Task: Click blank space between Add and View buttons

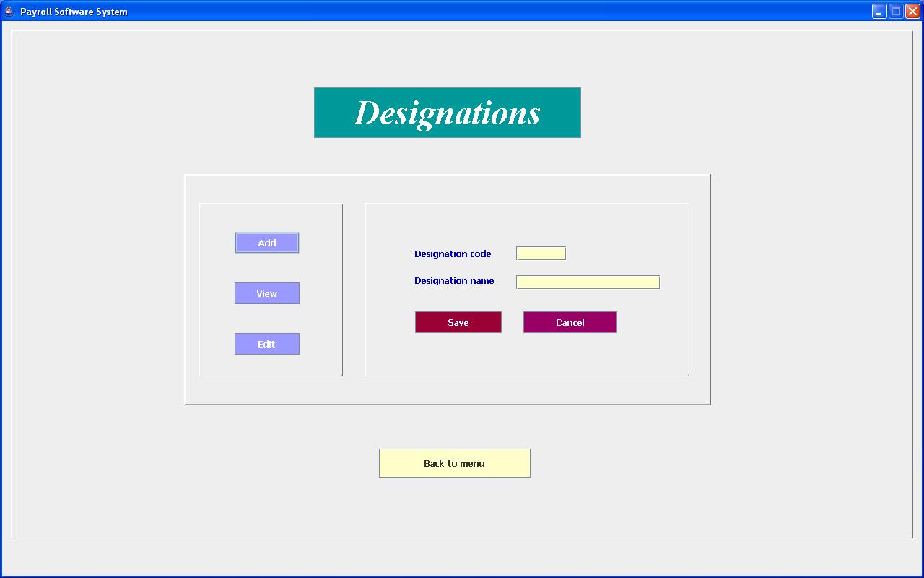Action: (x=266, y=268)
